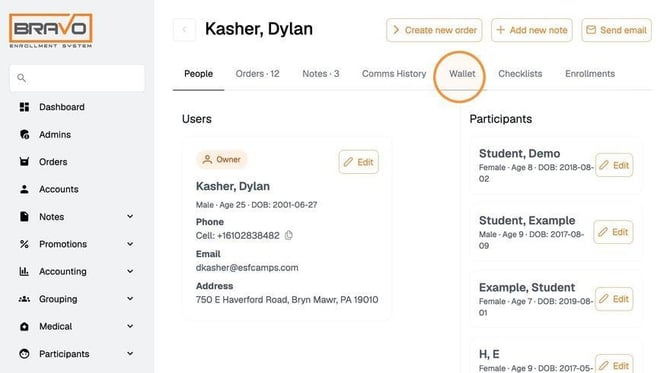Viewport: 670px width, 373px height.
Task: Expand the Grouping sidebar menu
Action: pos(130,299)
